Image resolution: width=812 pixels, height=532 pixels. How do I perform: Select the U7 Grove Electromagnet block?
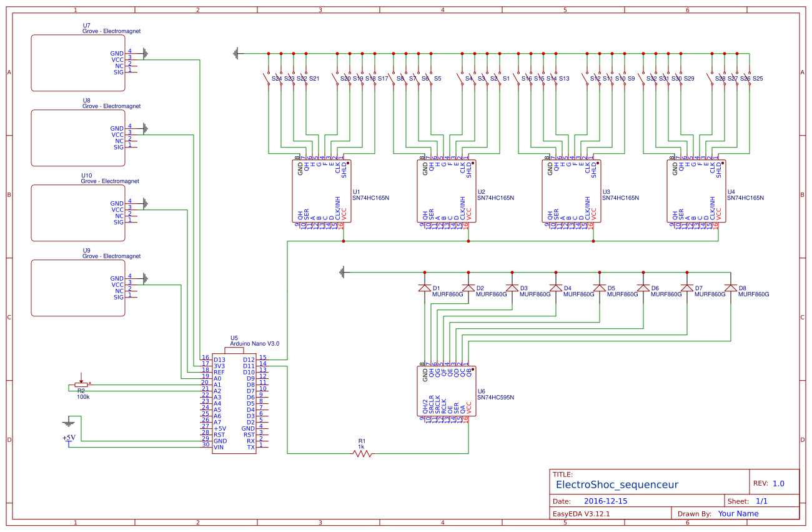[77, 61]
